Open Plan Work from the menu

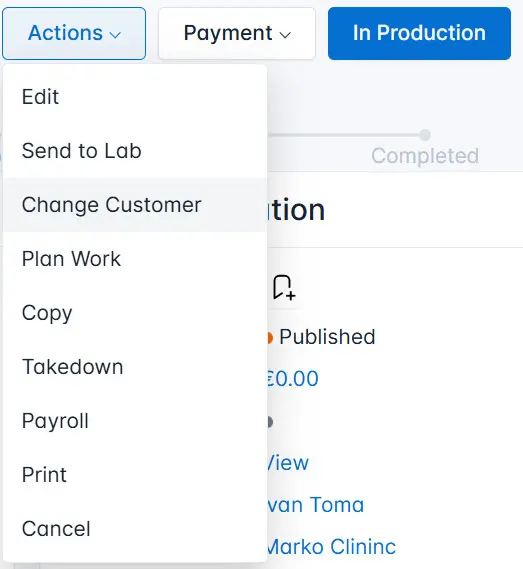coord(135,259)
